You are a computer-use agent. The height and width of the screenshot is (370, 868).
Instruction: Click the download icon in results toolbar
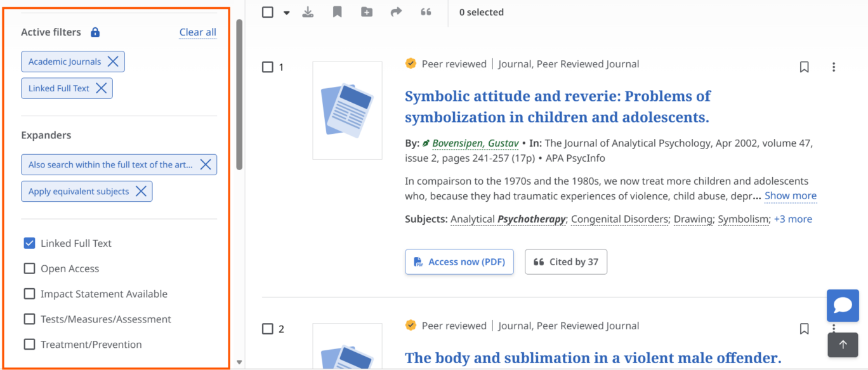[x=308, y=12]
